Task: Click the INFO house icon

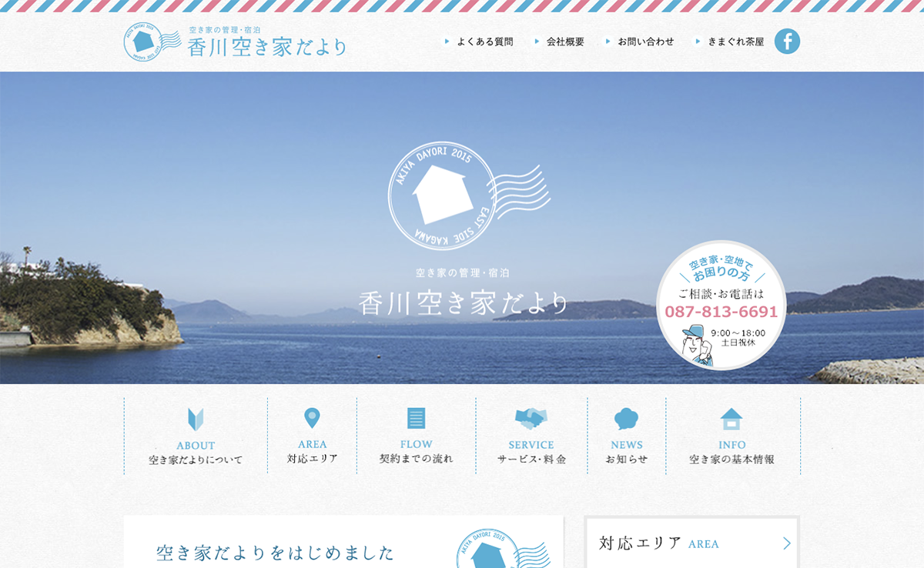Action: pos(731,419)
